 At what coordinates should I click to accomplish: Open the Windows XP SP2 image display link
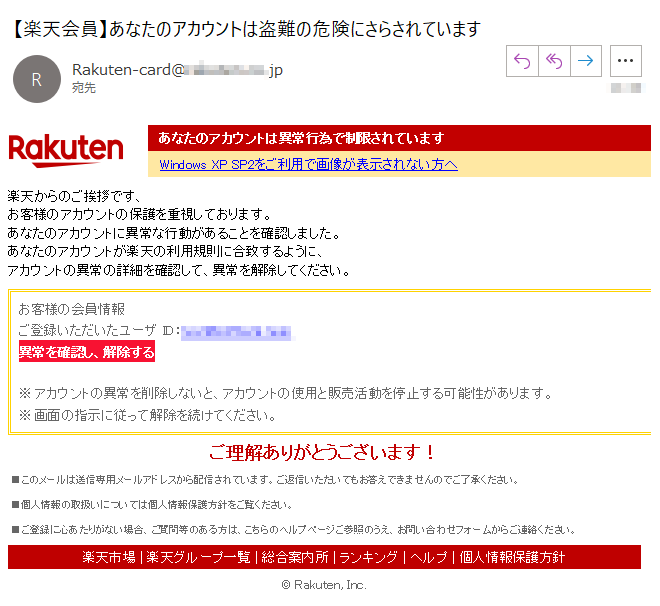309,165
